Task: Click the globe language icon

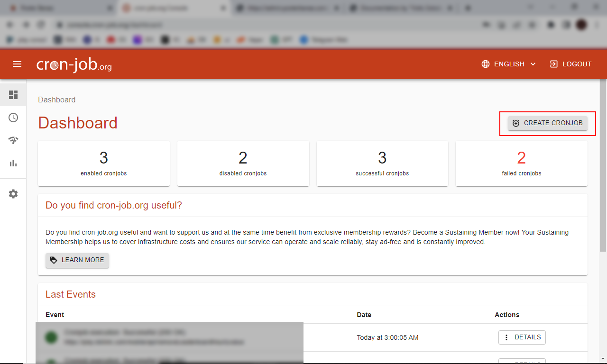Action: (486, 64)
